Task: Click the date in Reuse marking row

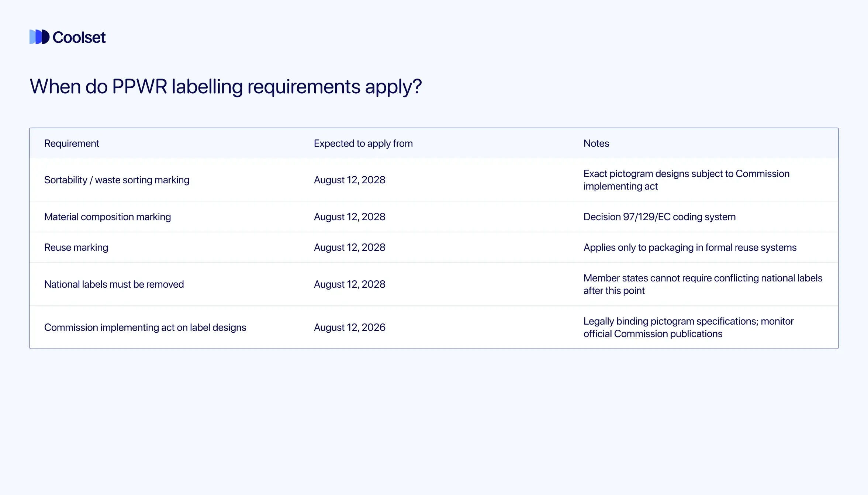Action: coord(349,247)
